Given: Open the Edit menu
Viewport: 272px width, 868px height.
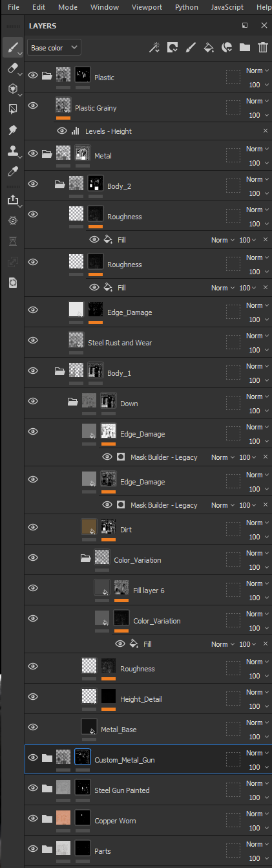Looking at the screenshot, I should tap(39, 7).
